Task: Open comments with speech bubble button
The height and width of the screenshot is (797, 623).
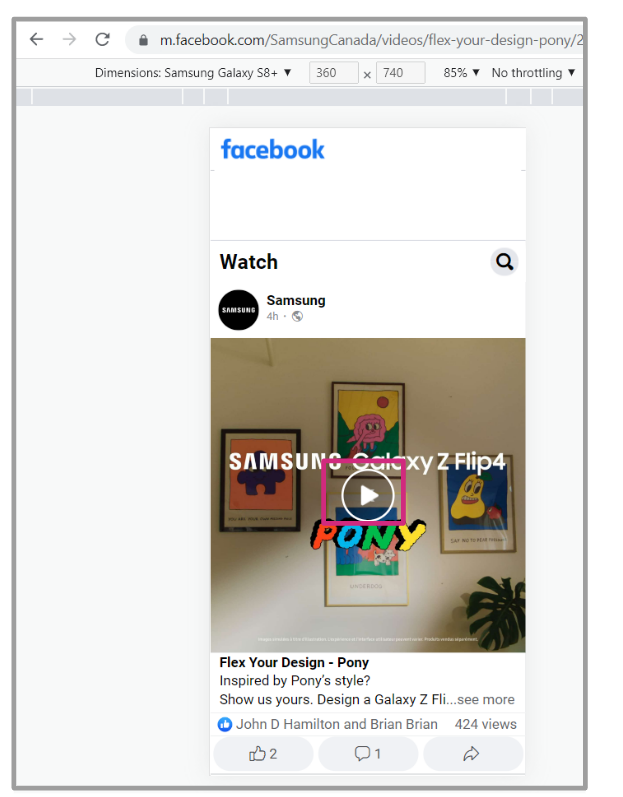Action: click(x=368, y=754)
